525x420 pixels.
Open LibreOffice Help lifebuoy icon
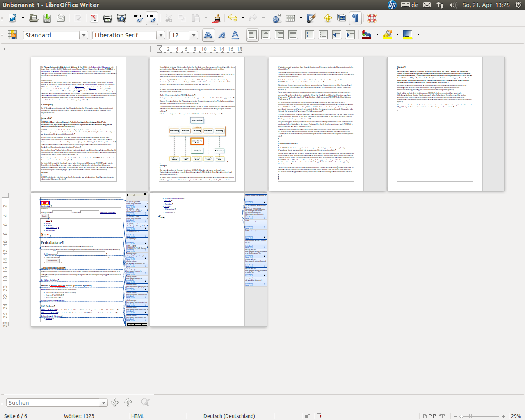[x=372, y=18]
